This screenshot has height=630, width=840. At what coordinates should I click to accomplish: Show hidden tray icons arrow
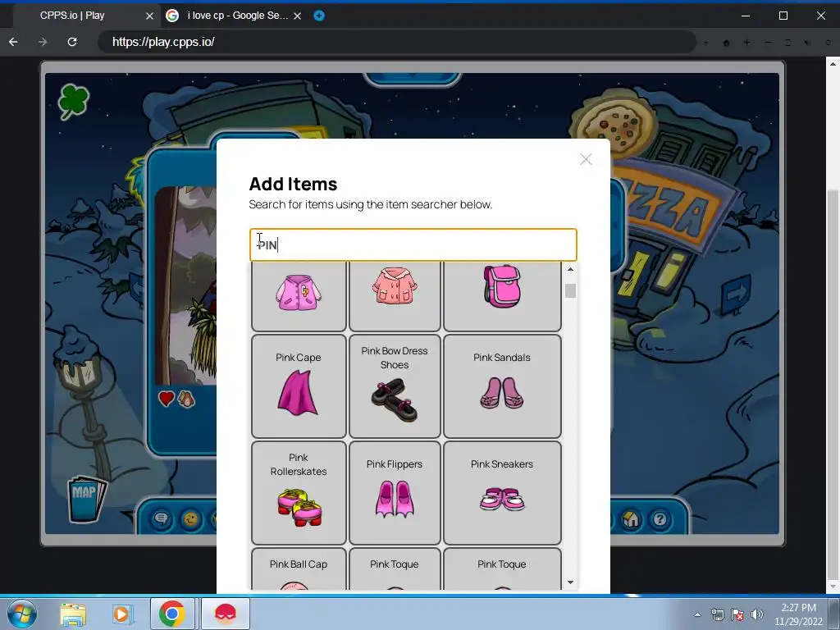pos(697,614)
